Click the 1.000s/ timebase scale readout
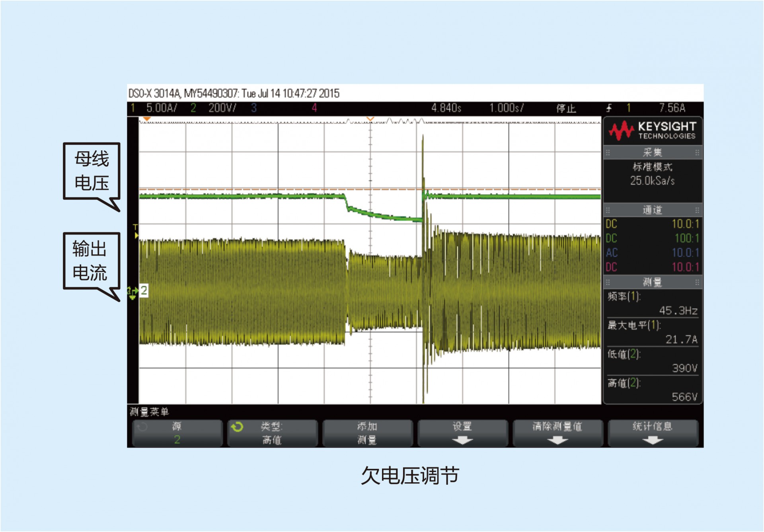The width and height of the screenshot is (764, 532). tap(506, 108)
